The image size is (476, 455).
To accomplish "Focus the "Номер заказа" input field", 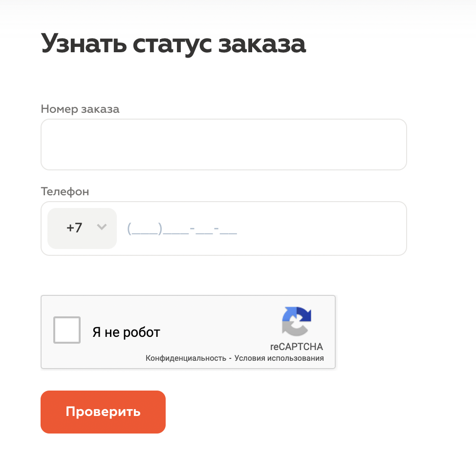I will tap(224, 145).
